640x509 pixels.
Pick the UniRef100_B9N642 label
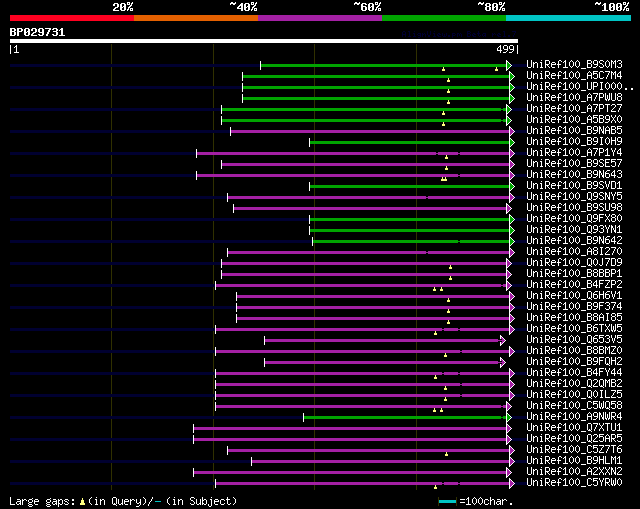point(574,240)
